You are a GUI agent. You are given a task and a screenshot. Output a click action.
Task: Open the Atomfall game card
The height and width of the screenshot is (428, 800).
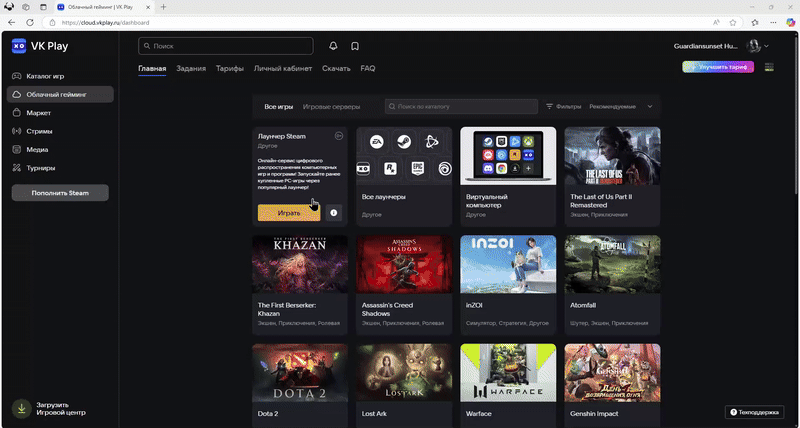(x=612, y=285)
